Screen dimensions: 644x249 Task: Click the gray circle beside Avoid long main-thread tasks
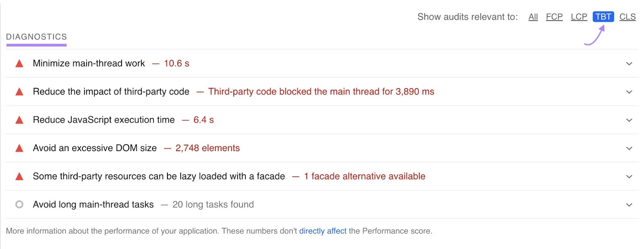pyautogui.click(x=19, y=204)
